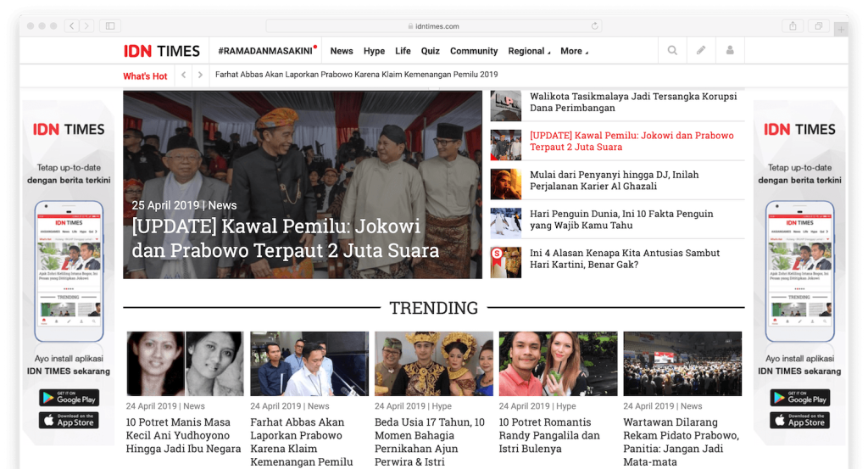The height and width of the screenshot is (469, 868).
Task: Open Hari Kartini article link
Action: [x=625, y=259]
